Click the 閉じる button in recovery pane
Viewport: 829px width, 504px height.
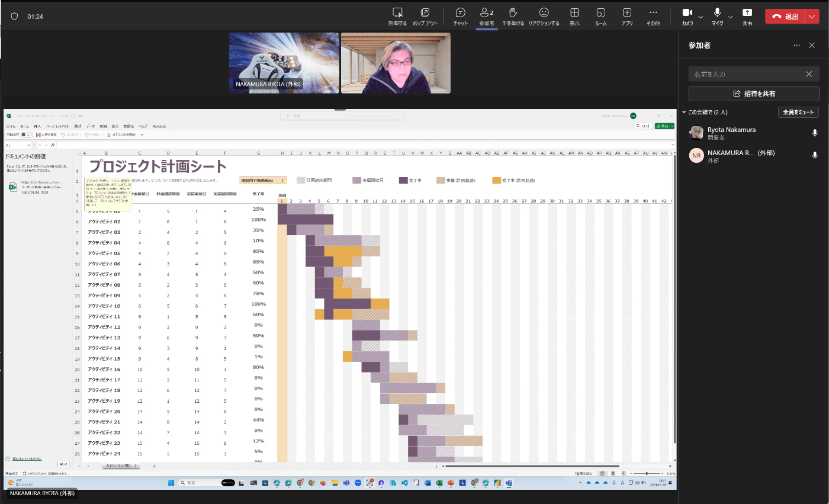point(64,464)
